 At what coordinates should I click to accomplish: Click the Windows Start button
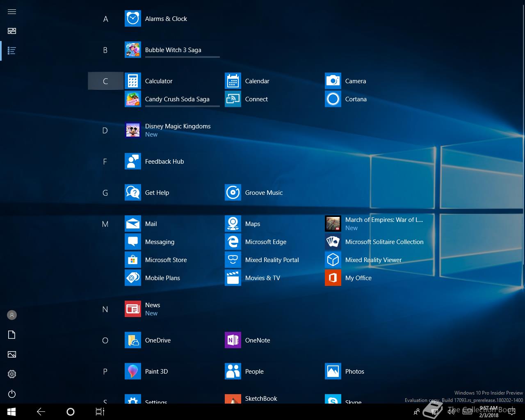pos(11,412)
